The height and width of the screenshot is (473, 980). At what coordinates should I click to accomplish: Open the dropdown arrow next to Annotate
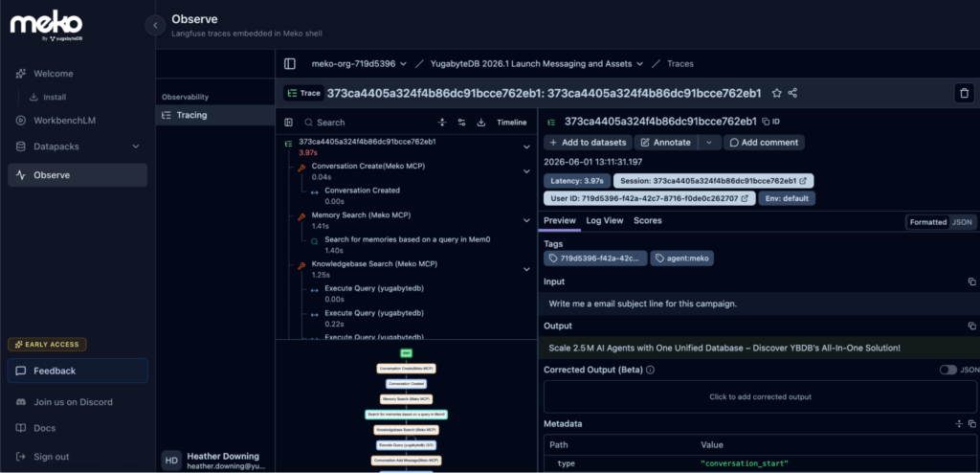pyautogui.click(x=709, y=143)
